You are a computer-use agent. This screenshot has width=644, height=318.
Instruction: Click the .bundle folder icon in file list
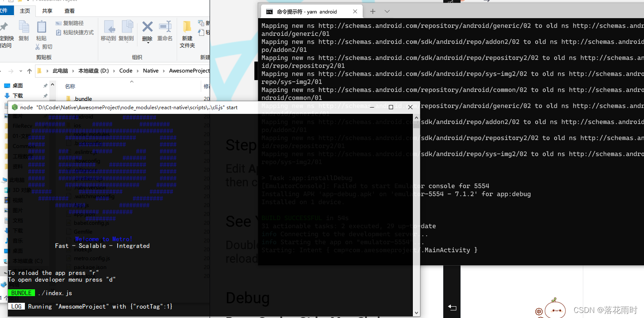pos(68,99)
